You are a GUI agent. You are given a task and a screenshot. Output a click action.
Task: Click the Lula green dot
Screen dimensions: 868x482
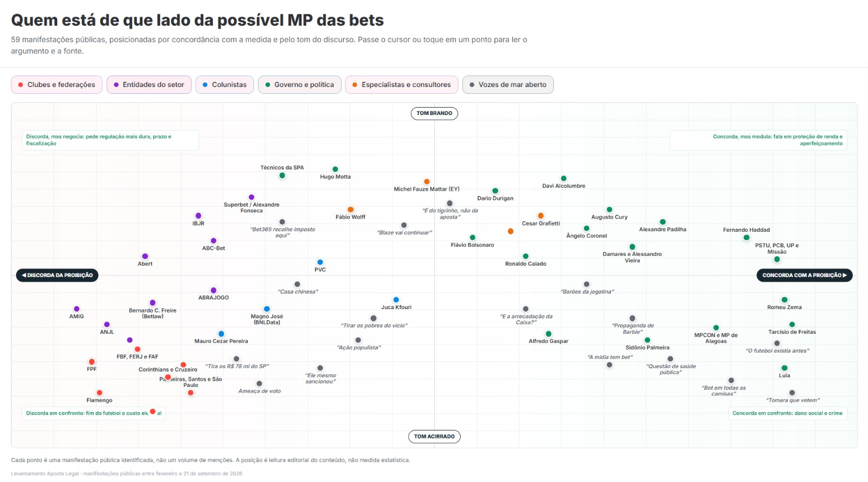(784, 368)
